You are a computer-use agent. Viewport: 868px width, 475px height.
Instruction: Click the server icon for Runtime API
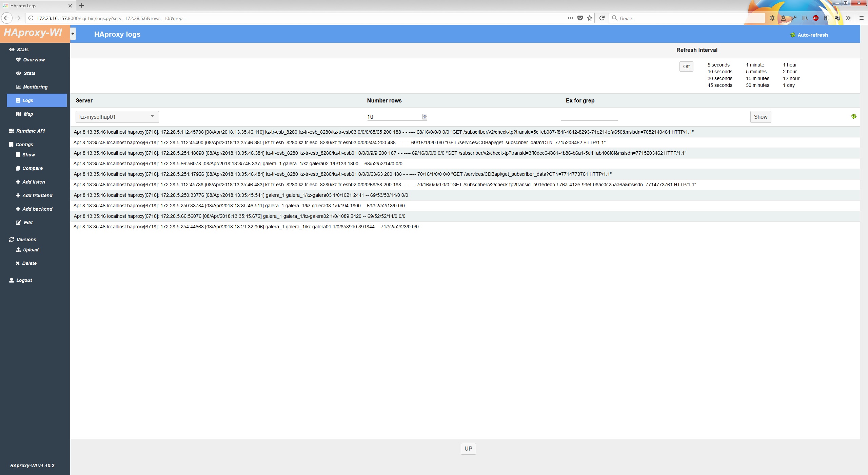click(x=12, y=131)
